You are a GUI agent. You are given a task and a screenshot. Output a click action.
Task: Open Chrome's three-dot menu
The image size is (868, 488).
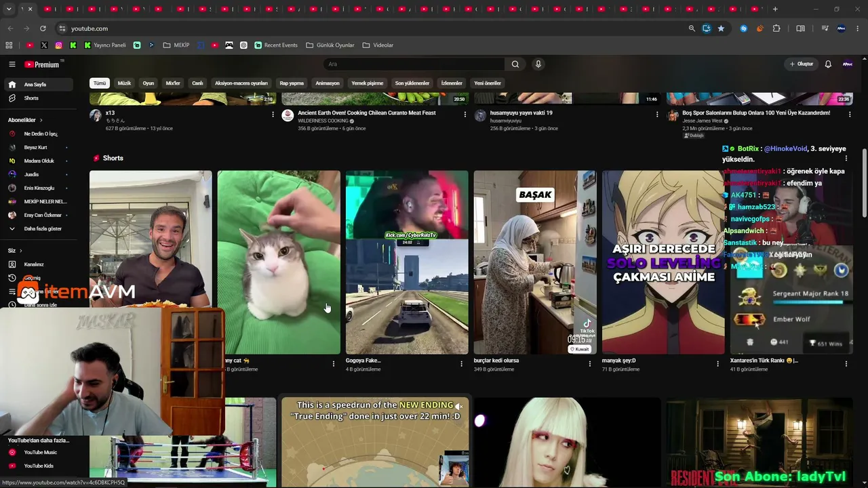[x=858, y=28]
